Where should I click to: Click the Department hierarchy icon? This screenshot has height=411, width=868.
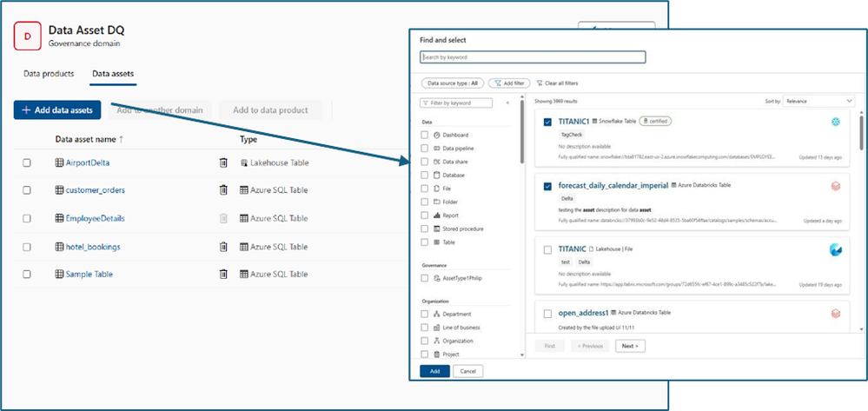tap(437, 314)
